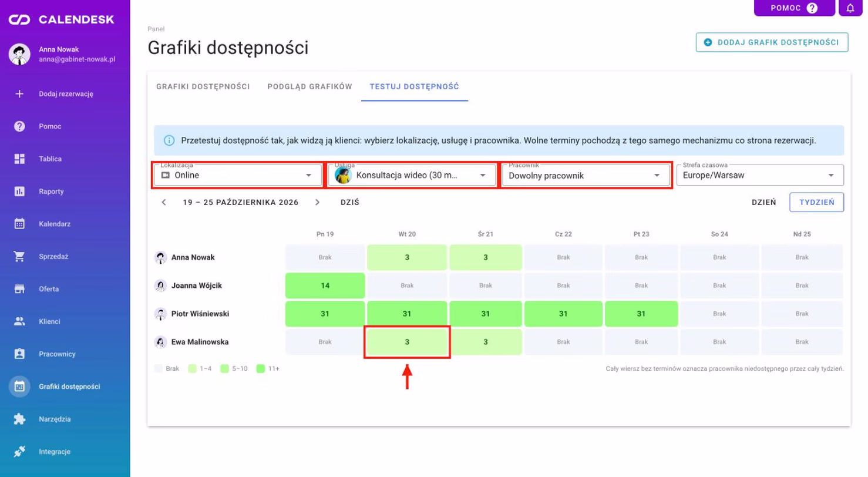Open the Raporty chart icon
The height and width of the screenshot is (477, 868).
click(19, 192)
